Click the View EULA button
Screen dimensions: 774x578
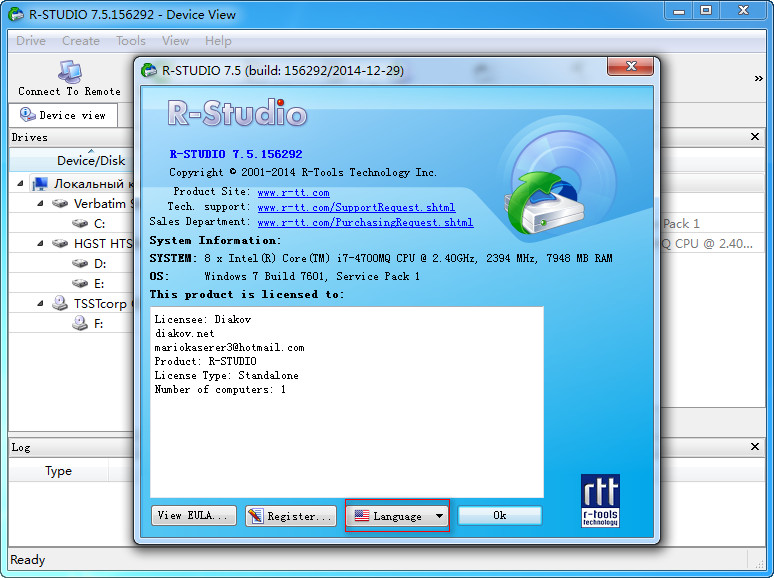[194, 516]
